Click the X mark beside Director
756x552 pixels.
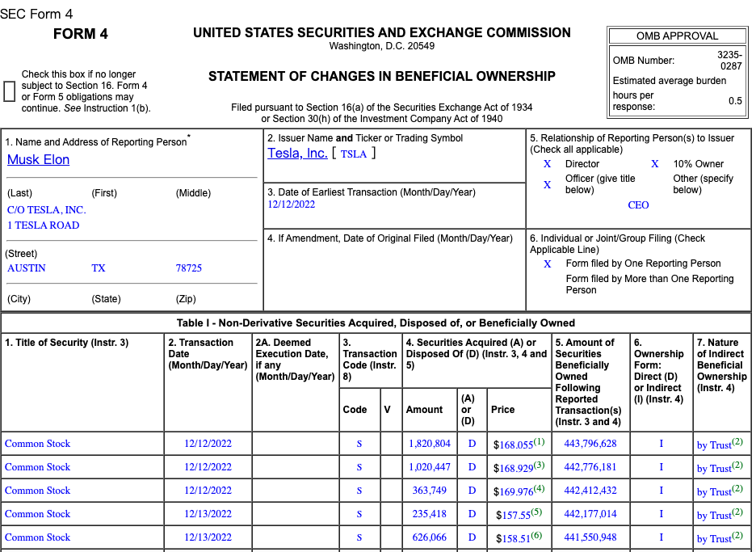tap(548, 164)
